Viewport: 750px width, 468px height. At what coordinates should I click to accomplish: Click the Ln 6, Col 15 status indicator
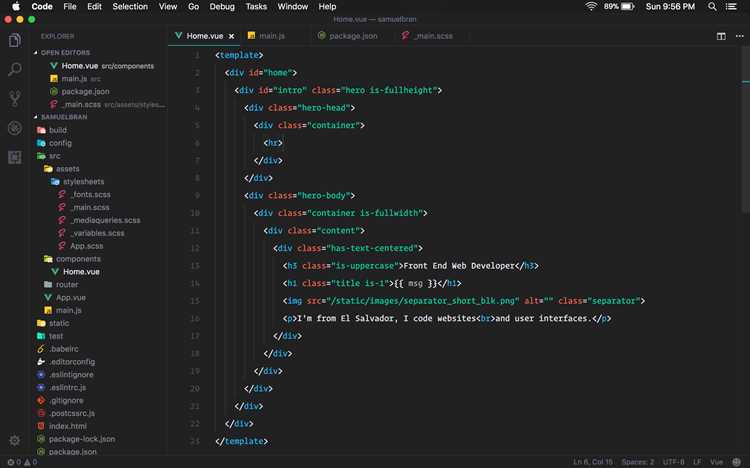593,462
